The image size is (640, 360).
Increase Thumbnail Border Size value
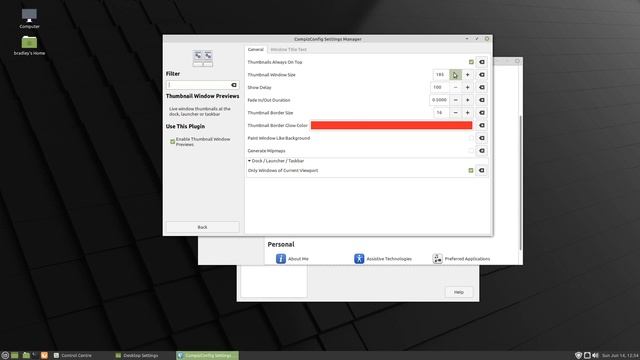467,113
